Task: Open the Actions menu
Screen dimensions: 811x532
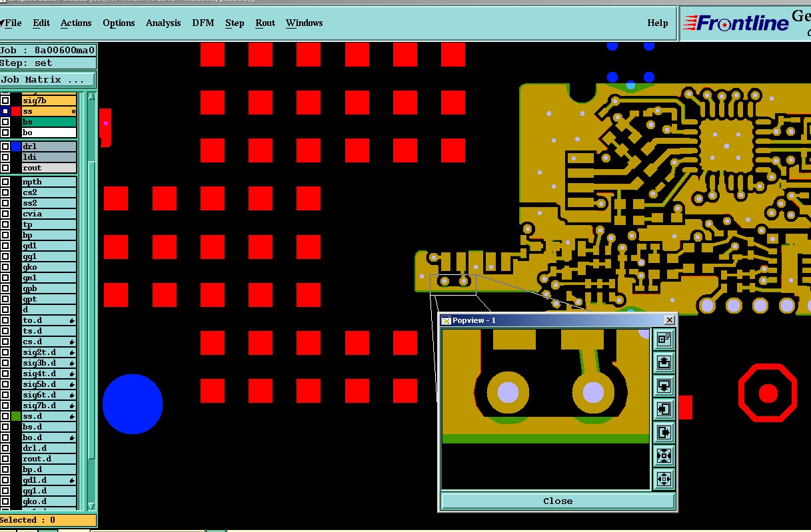Action: 76,23
